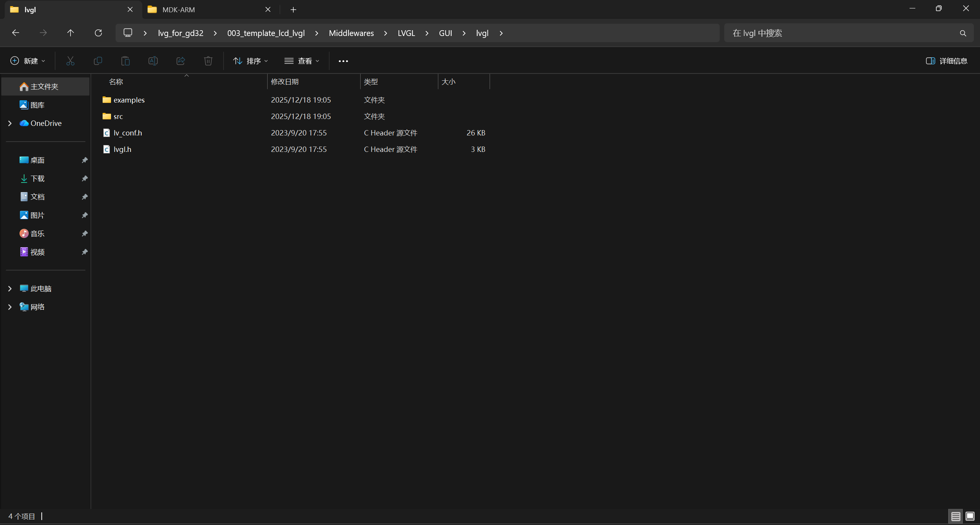Click the Delete trash icon
This screenshot has height=525, width=980.
coord(208,61)
